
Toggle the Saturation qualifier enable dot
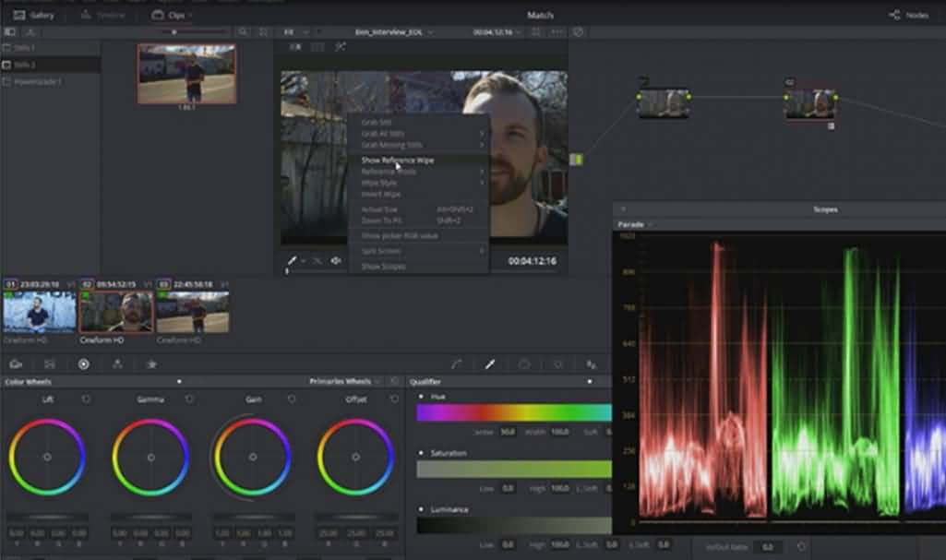422,453
